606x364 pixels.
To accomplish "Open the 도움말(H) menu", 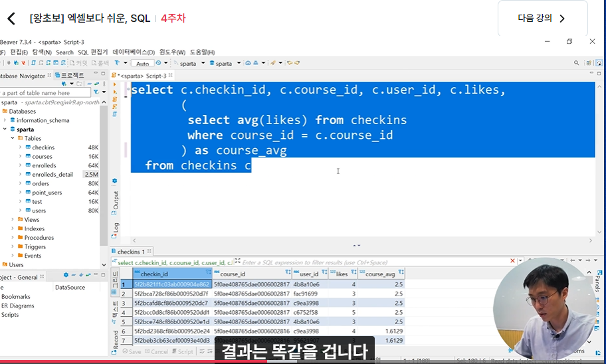I will [202, 52].
